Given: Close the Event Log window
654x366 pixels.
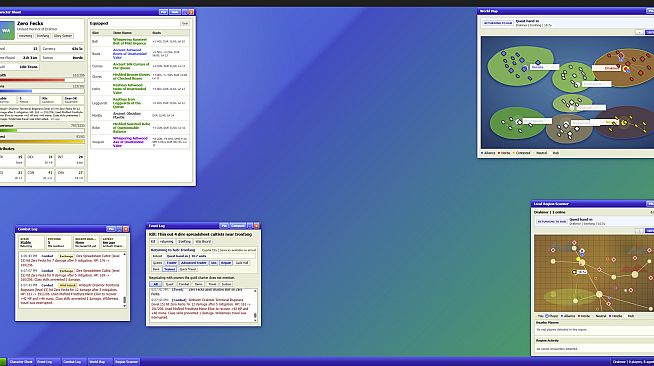Looking at the screenshot, I should (x=257, y=226).
